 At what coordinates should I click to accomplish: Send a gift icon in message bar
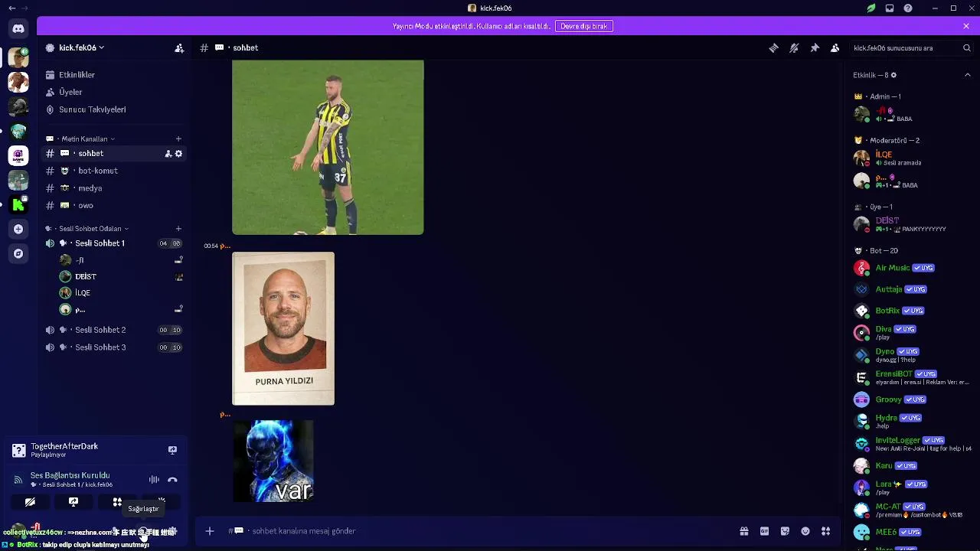click(743, 531)
